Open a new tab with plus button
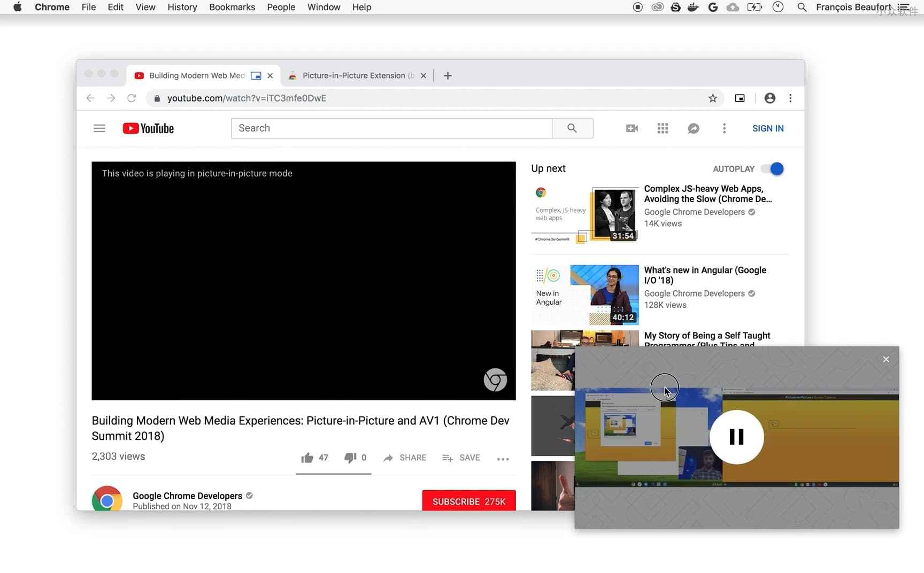The image size is (924, 573). 448,76
